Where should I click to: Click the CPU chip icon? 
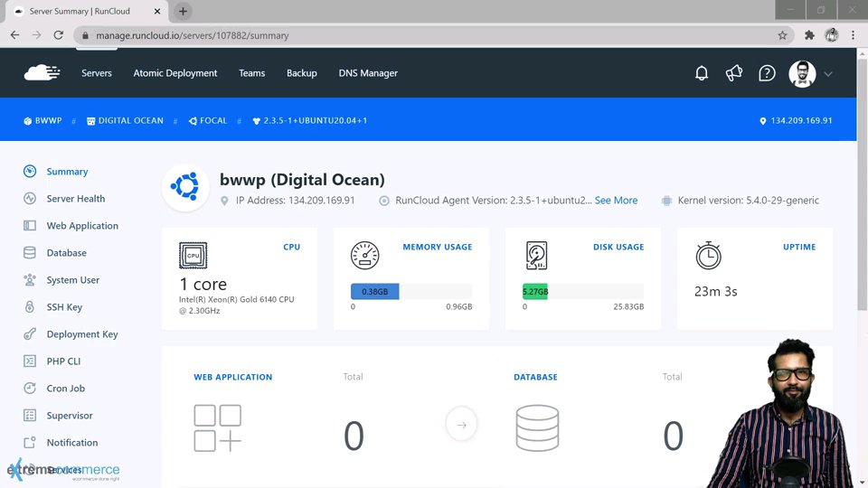coord(193,256)
